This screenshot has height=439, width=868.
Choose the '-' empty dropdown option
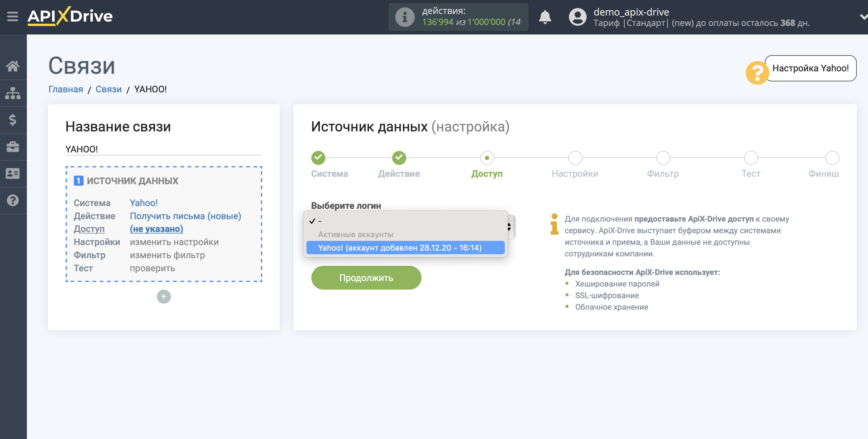pos(405,221)
